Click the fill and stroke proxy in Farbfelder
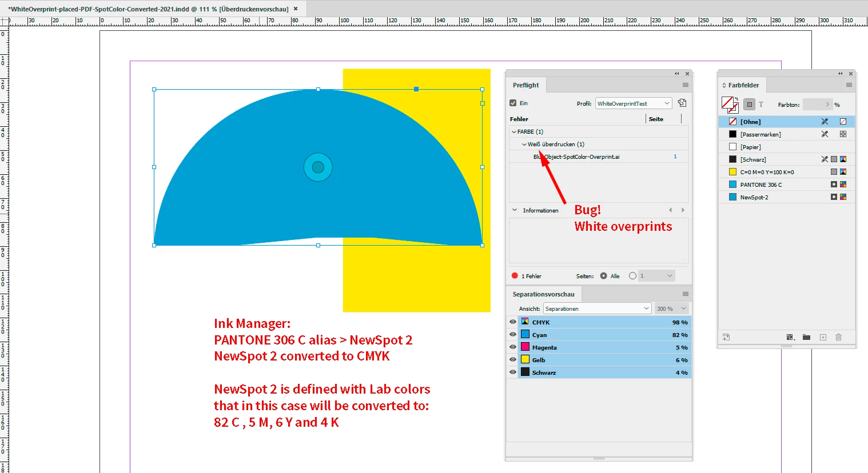Viewport: 868px width, 473px height. coord(729,104)
